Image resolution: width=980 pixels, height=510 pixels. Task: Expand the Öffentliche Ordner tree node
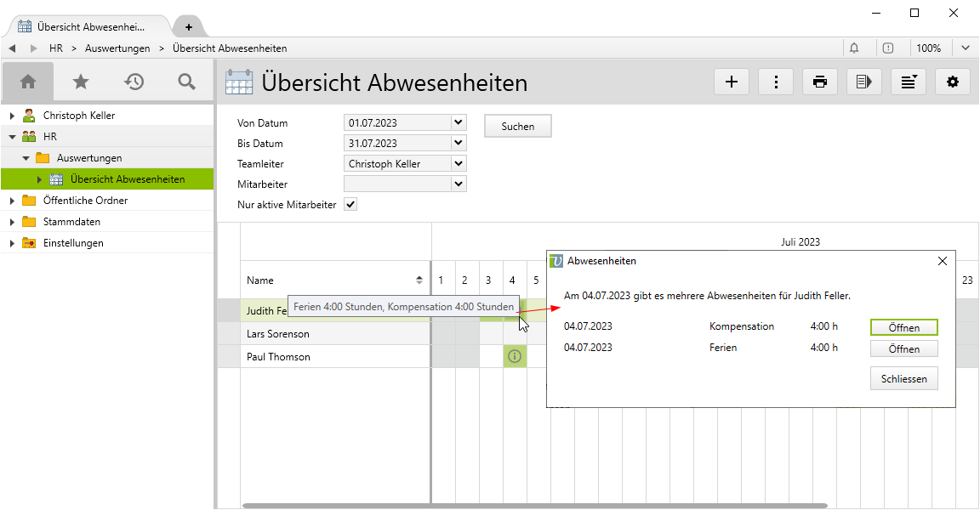tap(12, 201)
